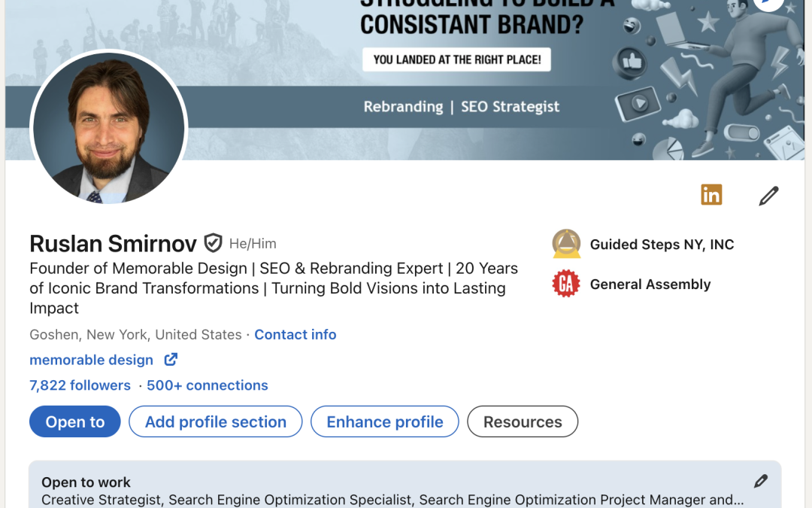Select the General Assembly school logo

(565, 284)
